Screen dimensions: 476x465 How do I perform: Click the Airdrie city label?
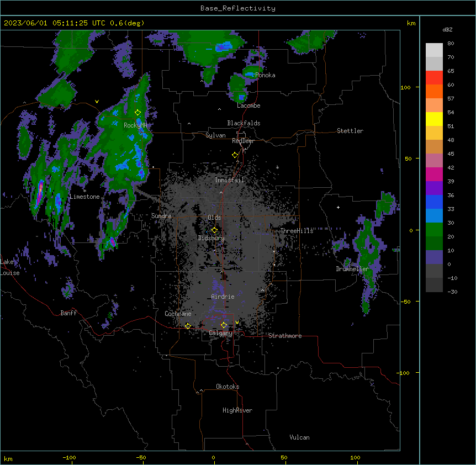[223, 297]
